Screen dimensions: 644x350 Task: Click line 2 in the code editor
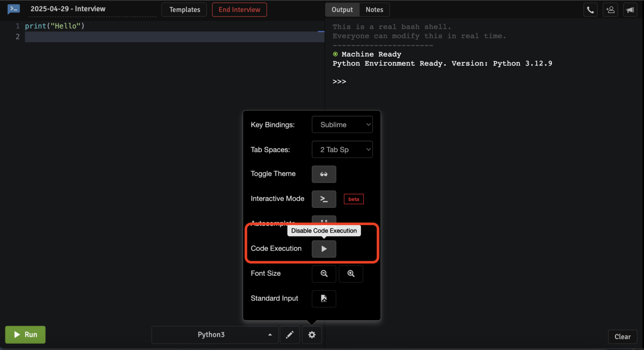click(168, 37)
